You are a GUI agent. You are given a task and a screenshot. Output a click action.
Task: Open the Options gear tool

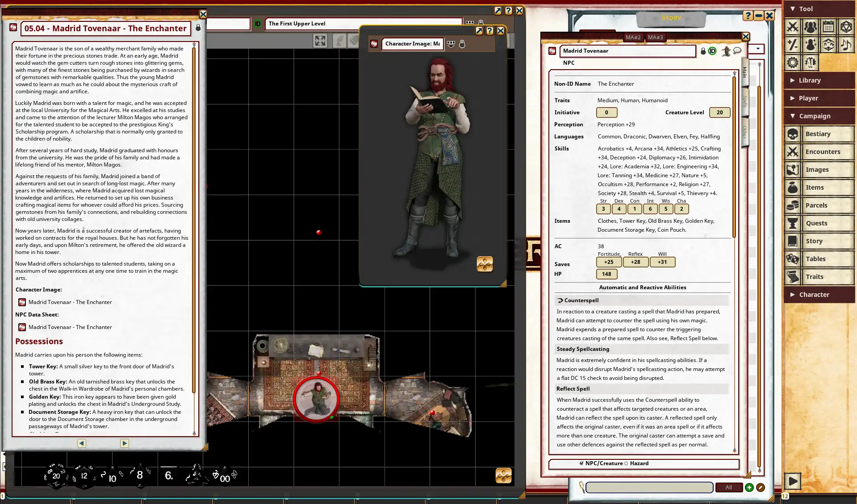tap(793, 62)
